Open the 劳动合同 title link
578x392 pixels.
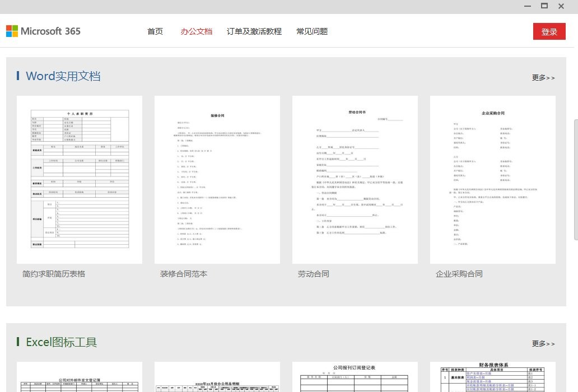(x=314, y=274)
